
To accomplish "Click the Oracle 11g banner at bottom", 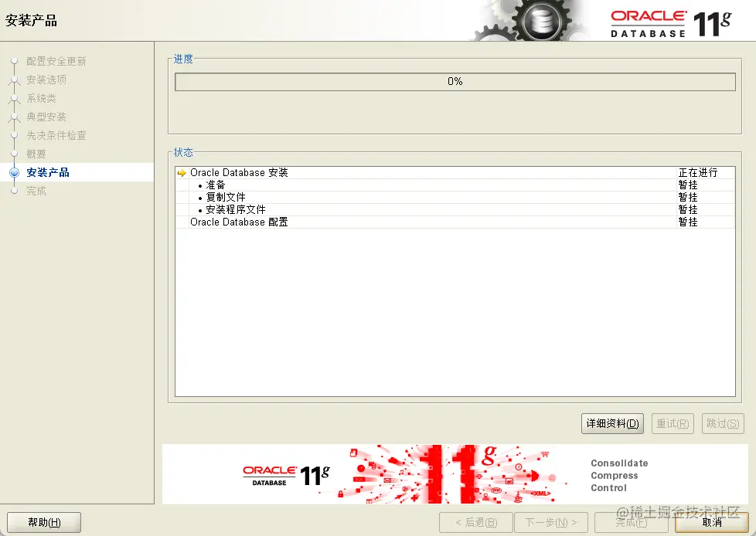I will pyautogui.click(x=455, y=474).
